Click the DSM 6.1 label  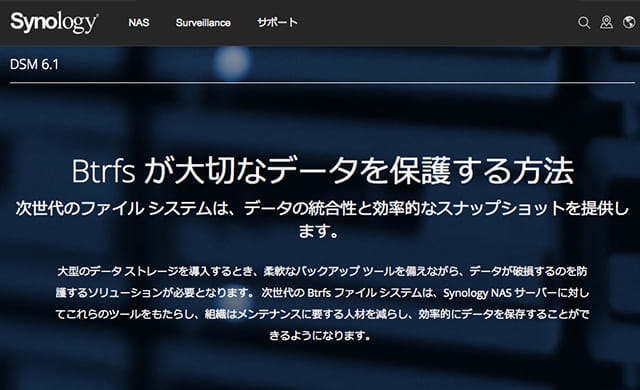point(34,64)
